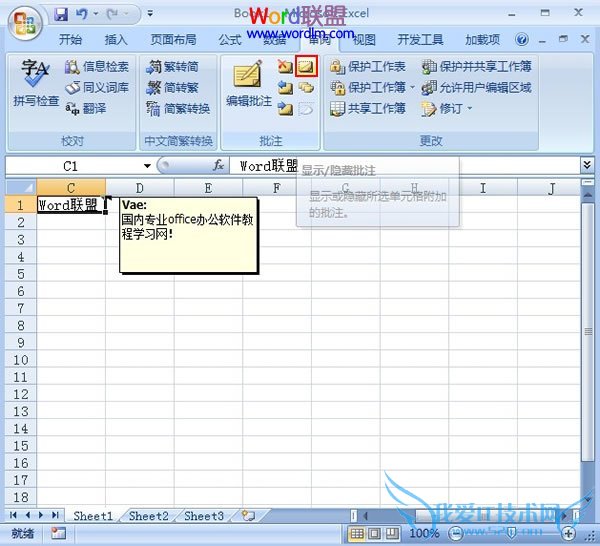Screen dimensions: 600x546
Task: Select row 12 header
Action: pos(21,394)
